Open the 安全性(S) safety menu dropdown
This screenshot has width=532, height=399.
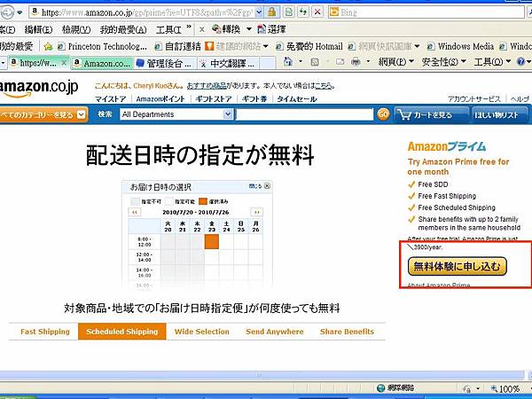(444, 62)
